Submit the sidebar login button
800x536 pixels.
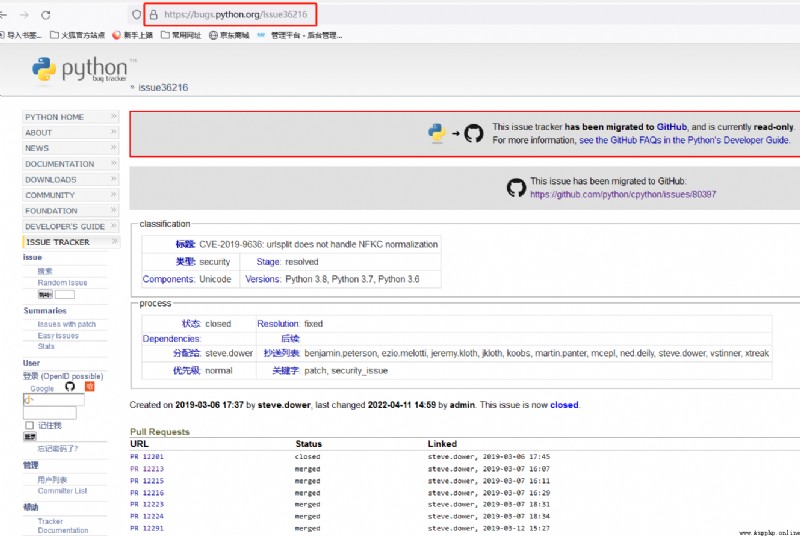click(x=30, y=437)
